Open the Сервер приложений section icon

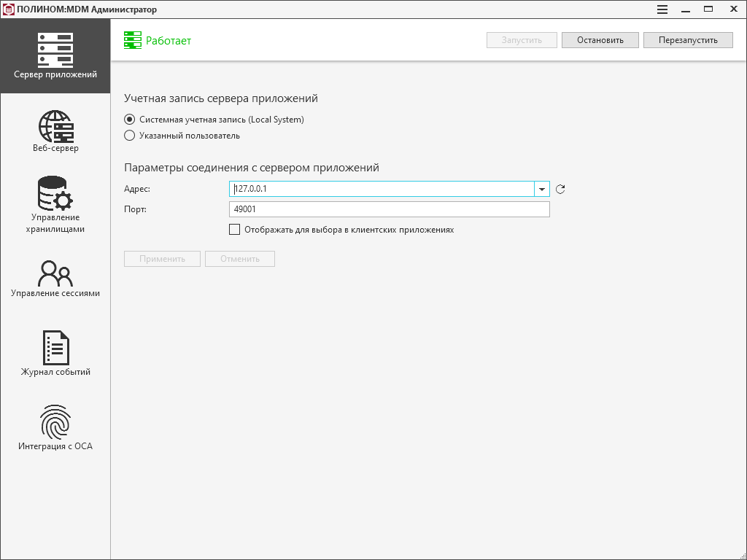pos(55,50)
